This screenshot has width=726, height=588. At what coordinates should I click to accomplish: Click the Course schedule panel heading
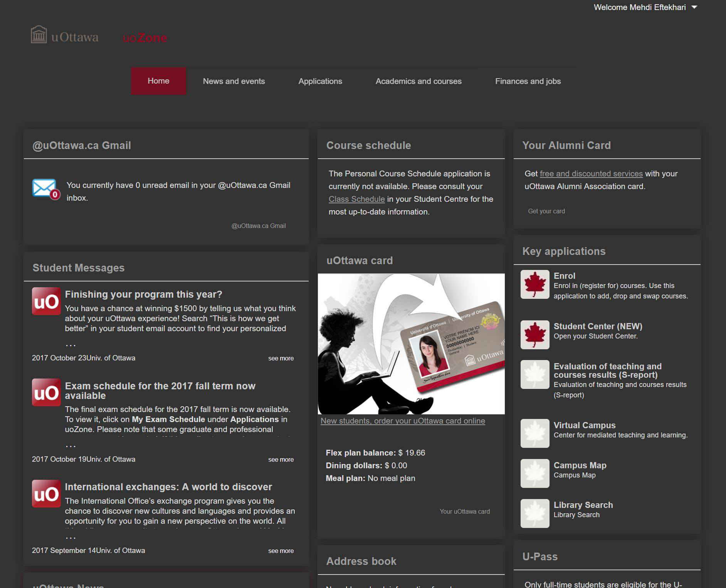(x=369, y=146)
